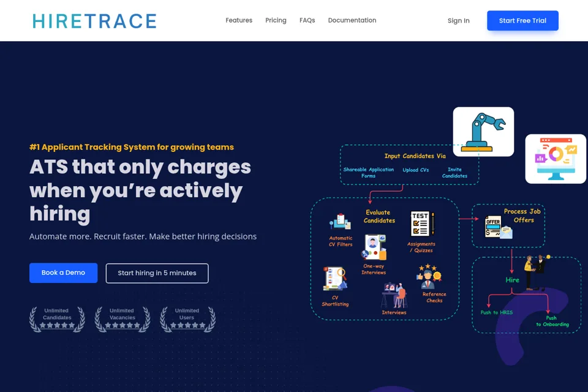Click 'Push to Onboarding' text
588x392 pixels.
point(552,321)
